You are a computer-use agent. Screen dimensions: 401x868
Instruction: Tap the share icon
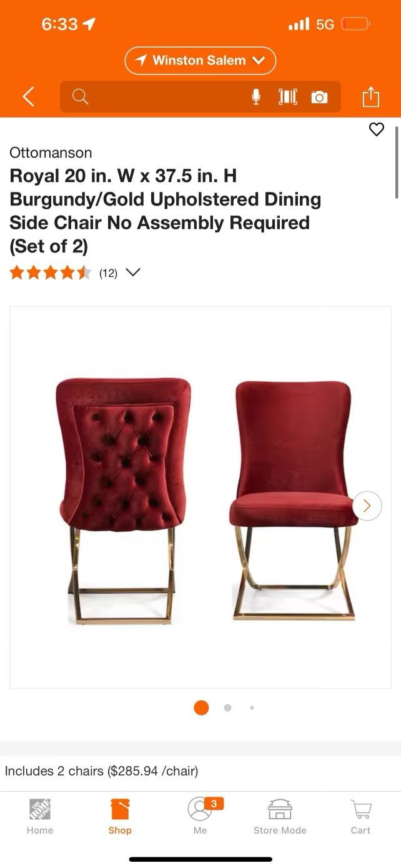pyautogui.click(x=371, y=96)
